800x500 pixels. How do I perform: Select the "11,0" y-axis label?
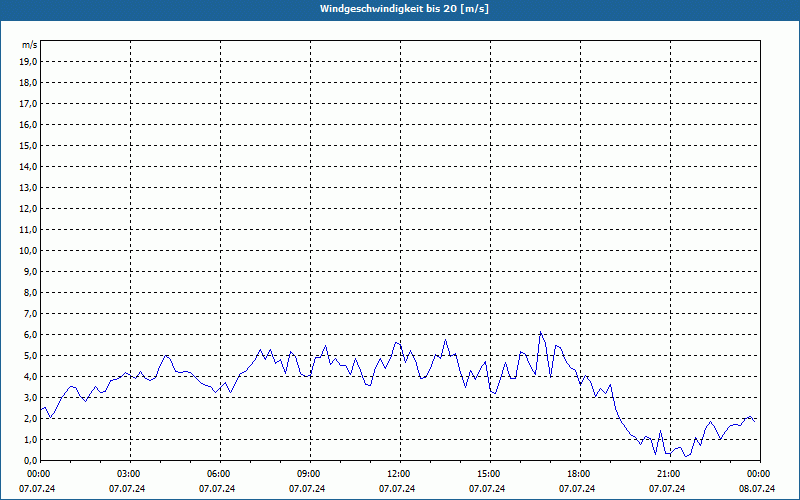coord(29,230)
